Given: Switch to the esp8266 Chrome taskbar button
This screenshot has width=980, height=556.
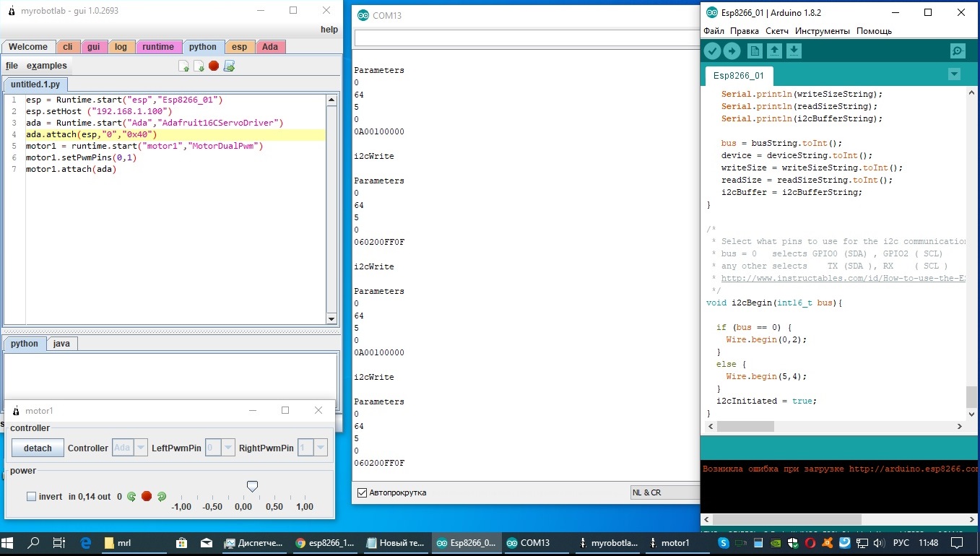Looking at the screenshot, I should 326,543.
